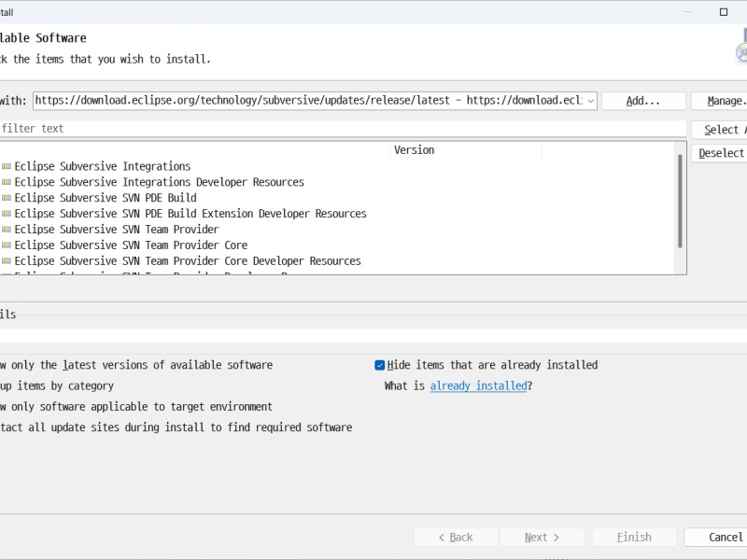Click the Add... button
The width and height of the screenshot is (747, 560).
click(x=643, y=101)
